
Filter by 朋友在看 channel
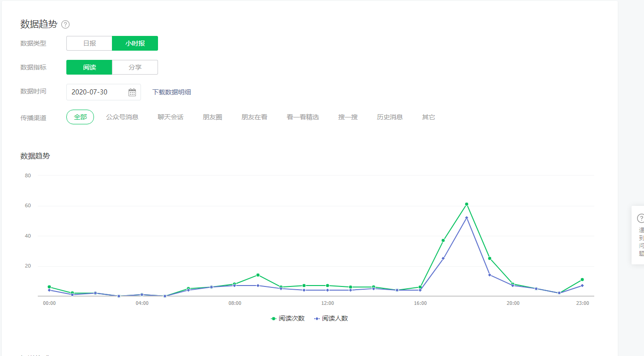[254, 117]
